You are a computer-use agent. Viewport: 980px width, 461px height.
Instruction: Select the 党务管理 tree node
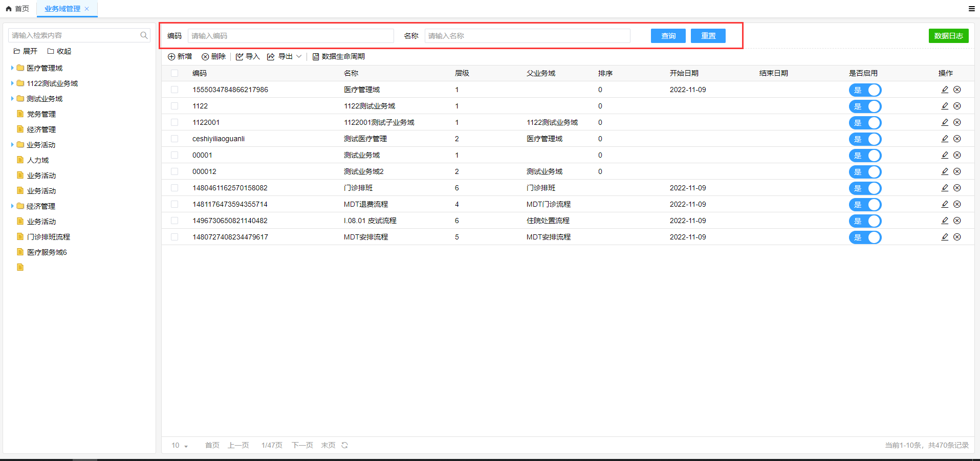[x=41, y=114]
